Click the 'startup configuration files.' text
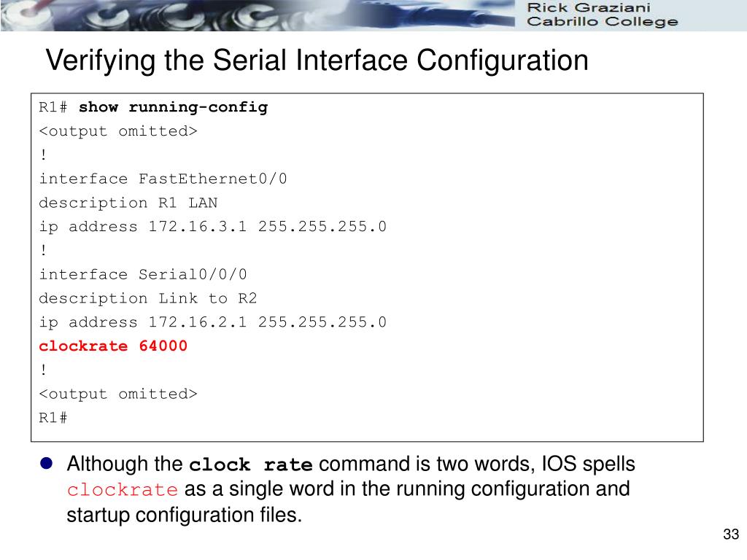The image size is (747, 560). (x=185, y=516)
